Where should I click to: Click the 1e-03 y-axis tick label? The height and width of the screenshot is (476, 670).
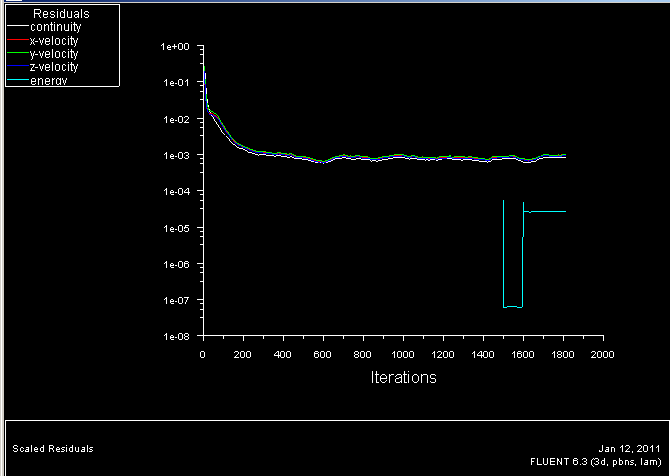(x=175, y=156)
